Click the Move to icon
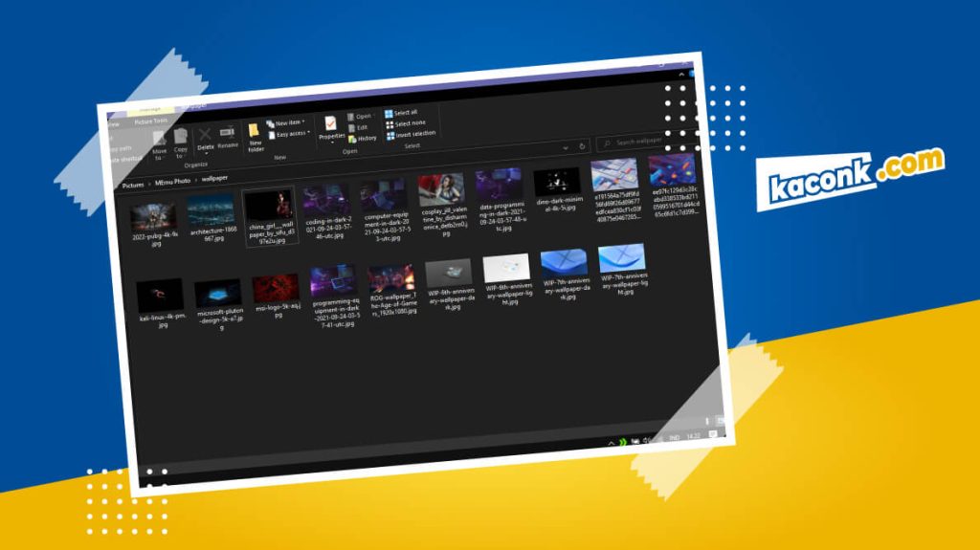980x550 pixels. pos(160,138)
